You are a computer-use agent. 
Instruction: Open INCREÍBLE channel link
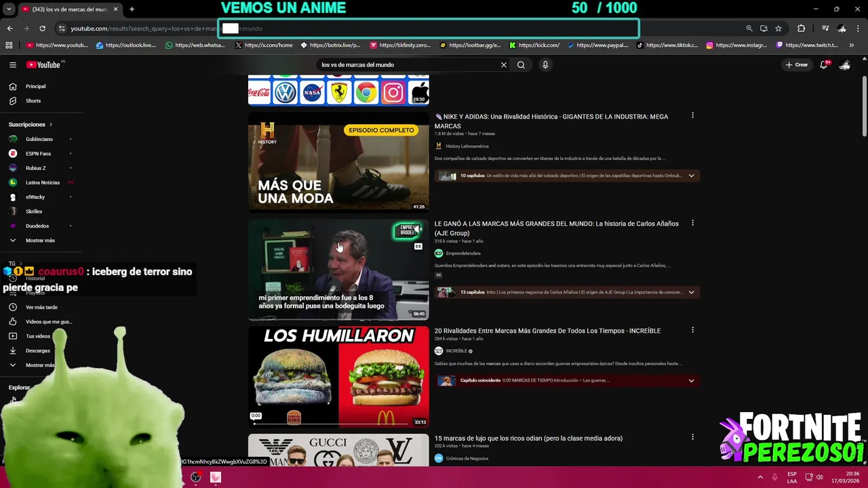click(x=456, y=351)
